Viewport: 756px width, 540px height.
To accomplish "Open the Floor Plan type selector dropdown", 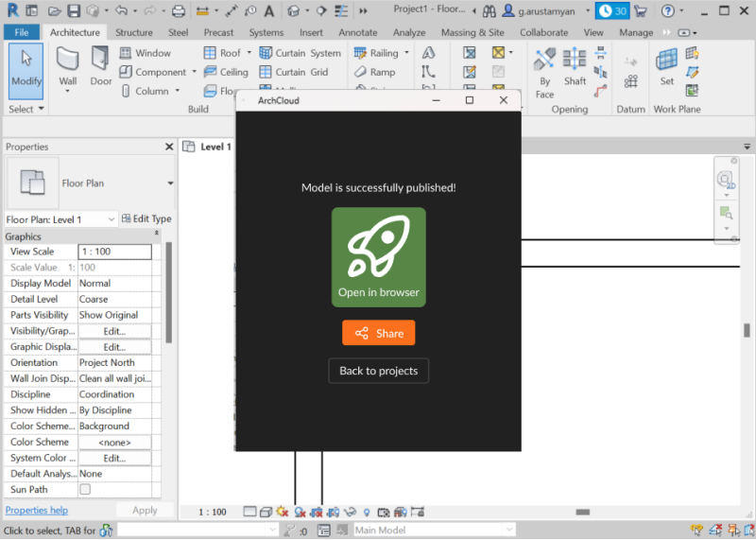I will (171, 183).
